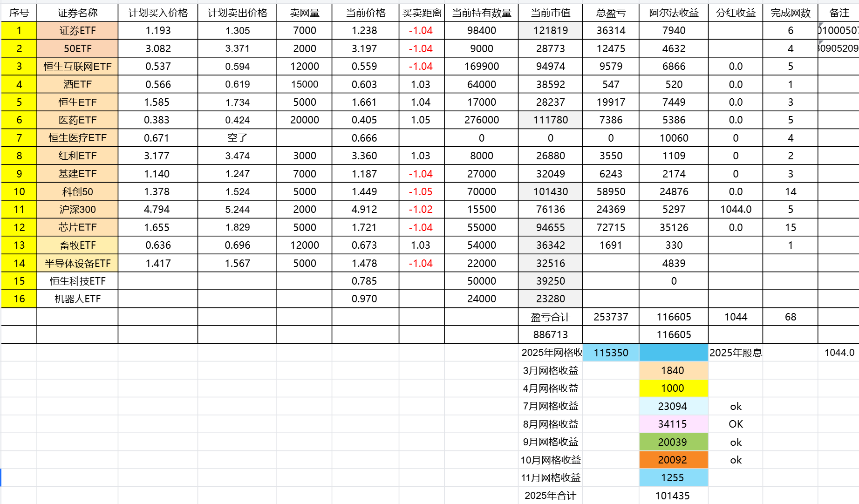Select the 2025年合计 value 101435
The width and height of the screenshot is (859, 504).
point(673,496)
